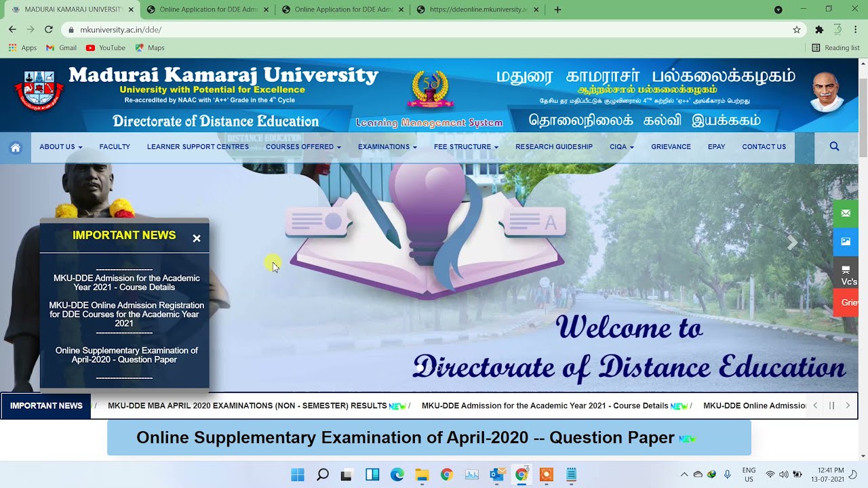Click the green mail side button
The width and height of the screenshot is (868, 488).
846,213
